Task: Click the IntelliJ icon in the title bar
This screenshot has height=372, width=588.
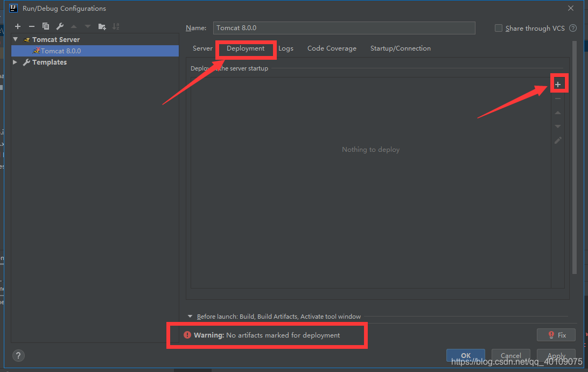Action: tap(13, 8)
